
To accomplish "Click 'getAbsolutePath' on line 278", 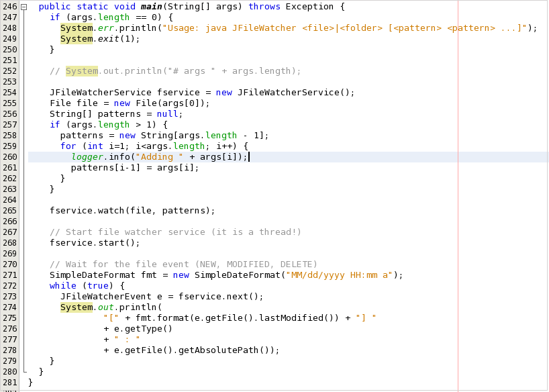I will pos(218,350).
